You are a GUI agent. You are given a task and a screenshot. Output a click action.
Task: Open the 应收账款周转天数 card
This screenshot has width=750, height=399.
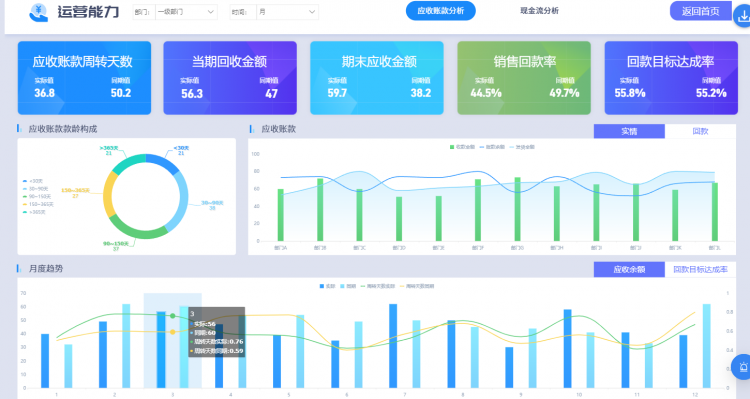tap(84, 78)
